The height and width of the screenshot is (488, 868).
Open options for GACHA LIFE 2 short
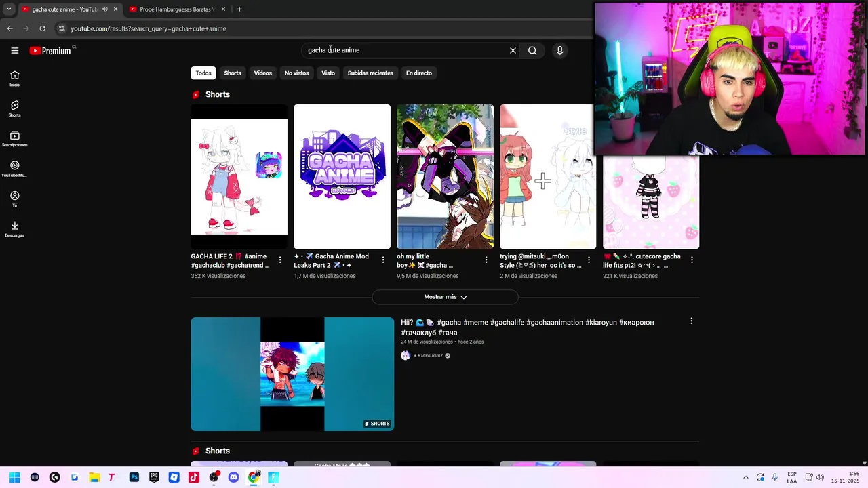280,260
